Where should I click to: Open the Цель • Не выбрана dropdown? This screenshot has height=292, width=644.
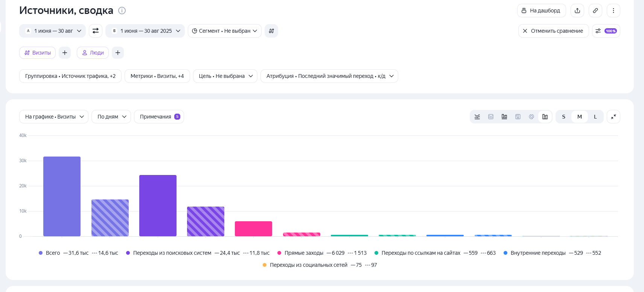point(225,76)
